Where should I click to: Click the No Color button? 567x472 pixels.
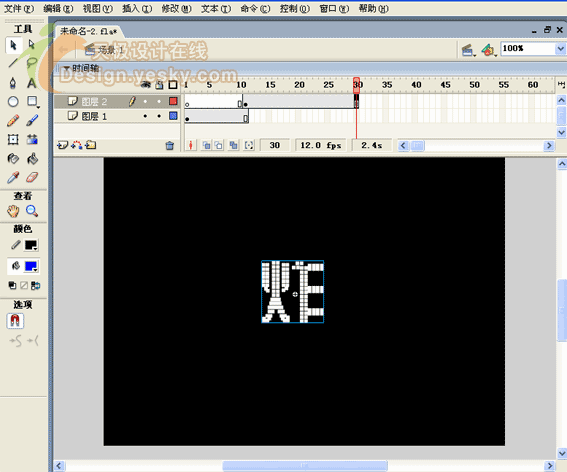coord(24,286)
